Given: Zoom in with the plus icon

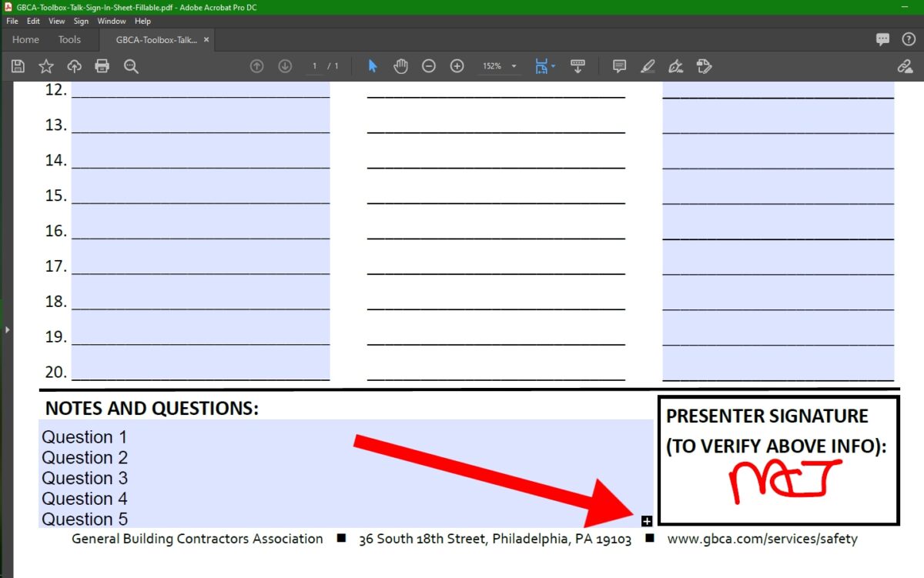Looking at the screenshot, I should (x=457, y=66).
